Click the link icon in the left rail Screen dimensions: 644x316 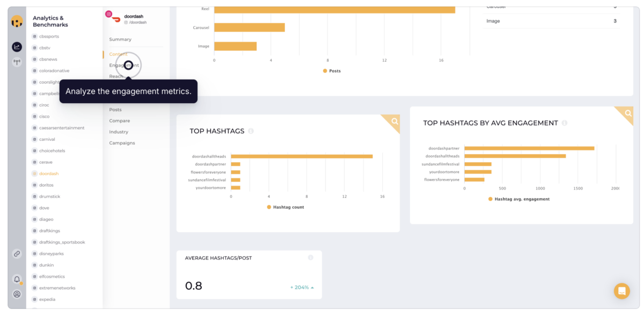[16, 255]
